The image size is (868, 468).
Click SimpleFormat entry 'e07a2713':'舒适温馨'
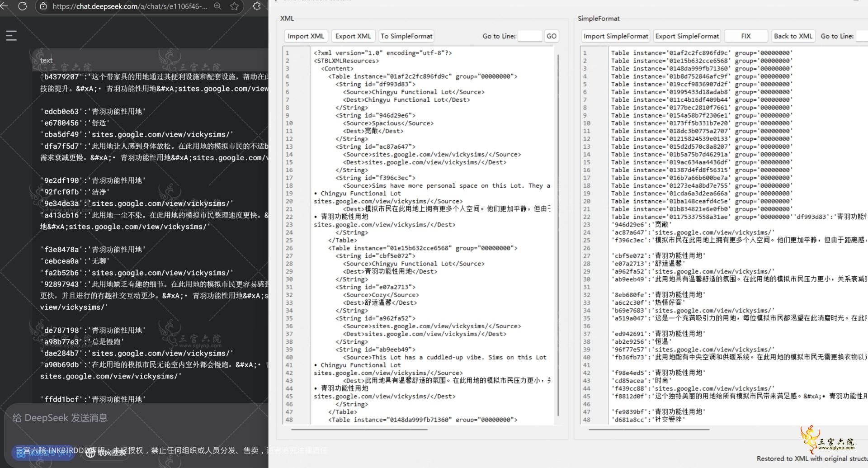pyautogui.click(x=648, y=264)
